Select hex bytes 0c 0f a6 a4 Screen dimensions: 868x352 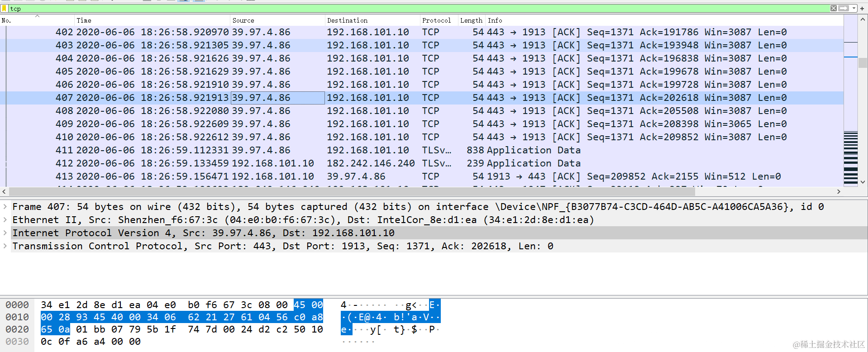point(73,342)
